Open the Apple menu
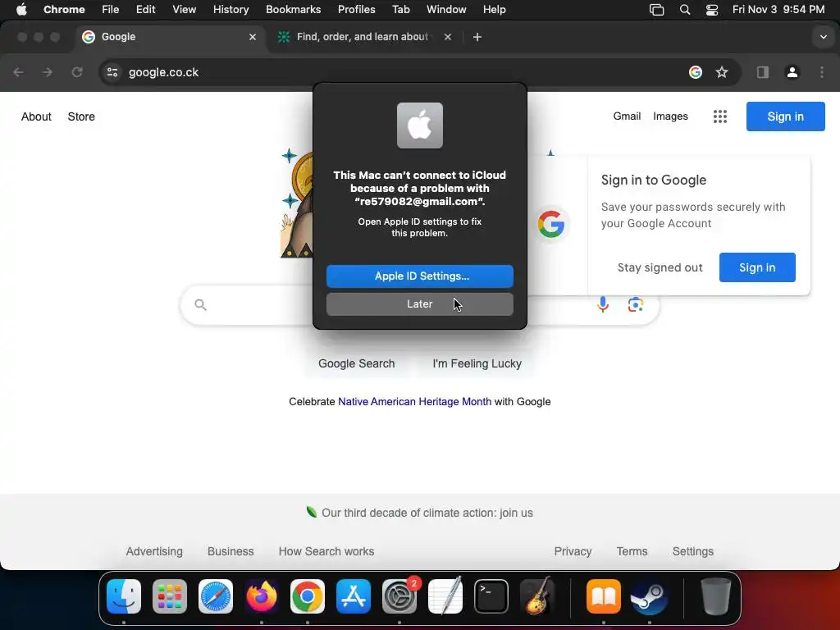 (x=21, y=10)
